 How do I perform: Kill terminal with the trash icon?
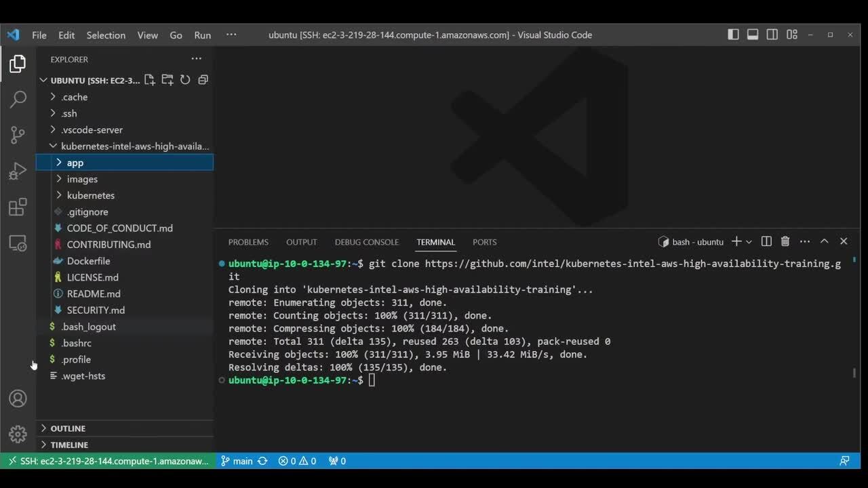click(x=785, y=241)
